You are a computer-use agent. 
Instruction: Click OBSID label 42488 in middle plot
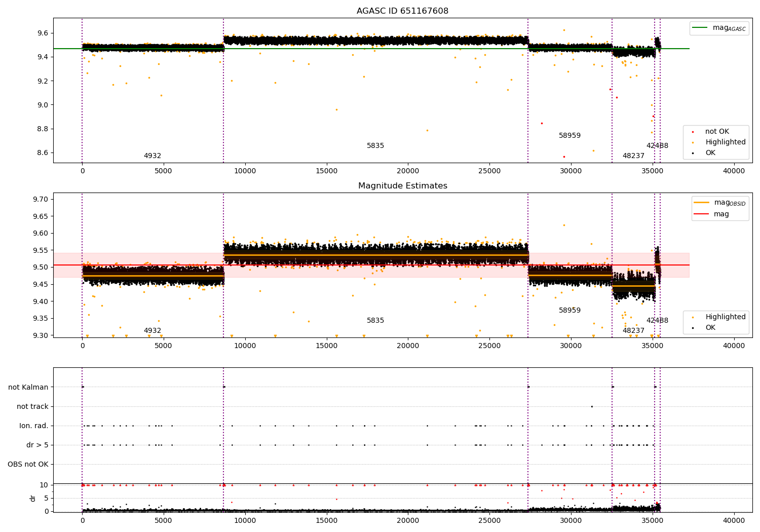point(657,321)
